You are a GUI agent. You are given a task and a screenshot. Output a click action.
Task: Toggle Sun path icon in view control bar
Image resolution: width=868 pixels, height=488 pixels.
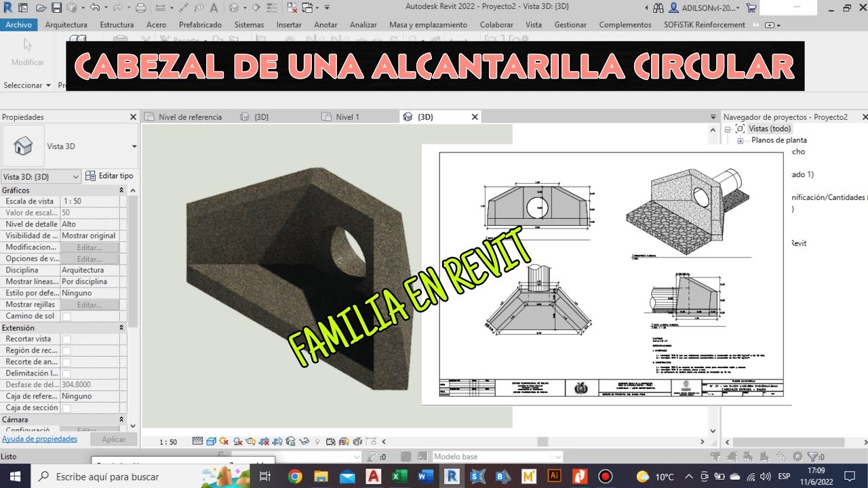224,441
